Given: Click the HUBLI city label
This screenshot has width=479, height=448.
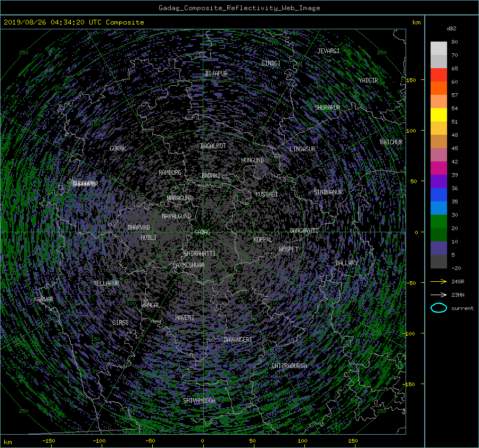Looking at the screenshot, I should (148, 238).
